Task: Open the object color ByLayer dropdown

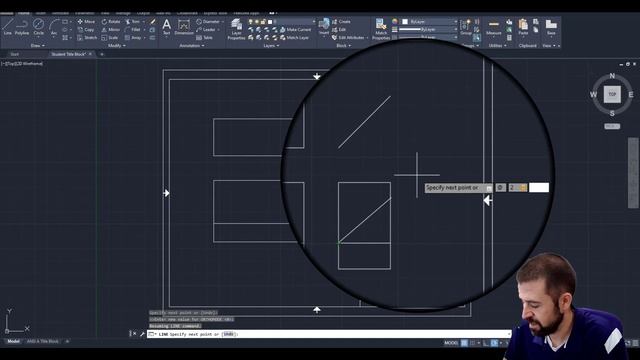Action: [429, 22]
